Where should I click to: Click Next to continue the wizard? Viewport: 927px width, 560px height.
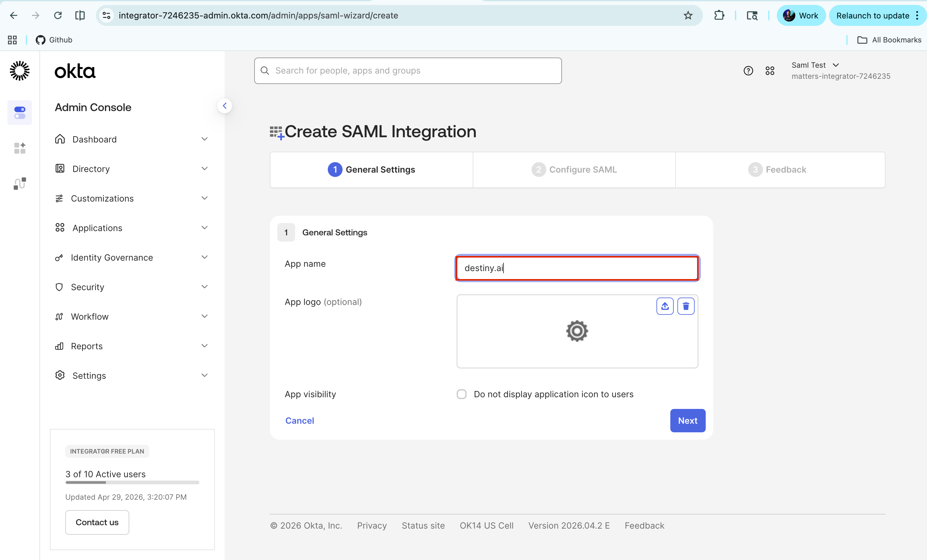(x=687, y=421)
